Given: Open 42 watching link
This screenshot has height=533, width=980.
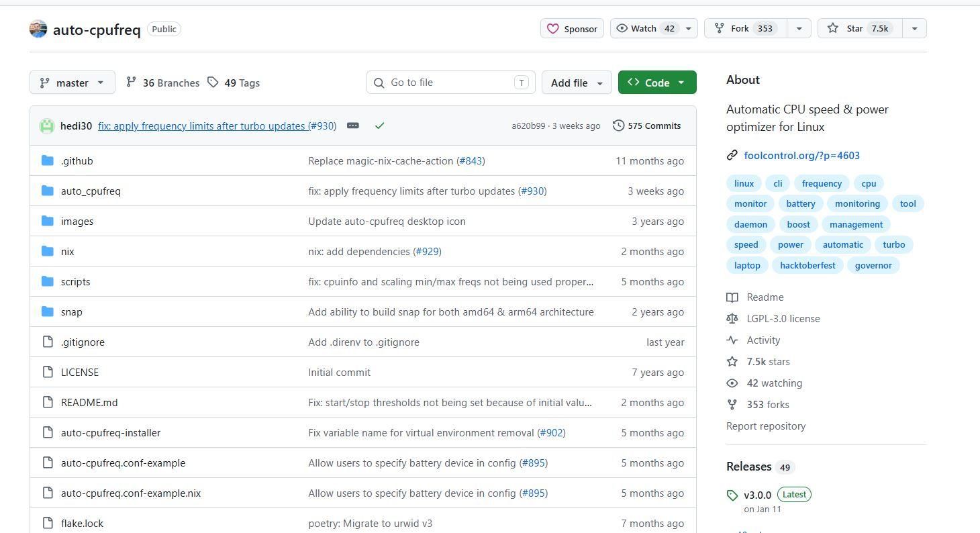Looking at the screenshot, I should [x=765, y=383].
